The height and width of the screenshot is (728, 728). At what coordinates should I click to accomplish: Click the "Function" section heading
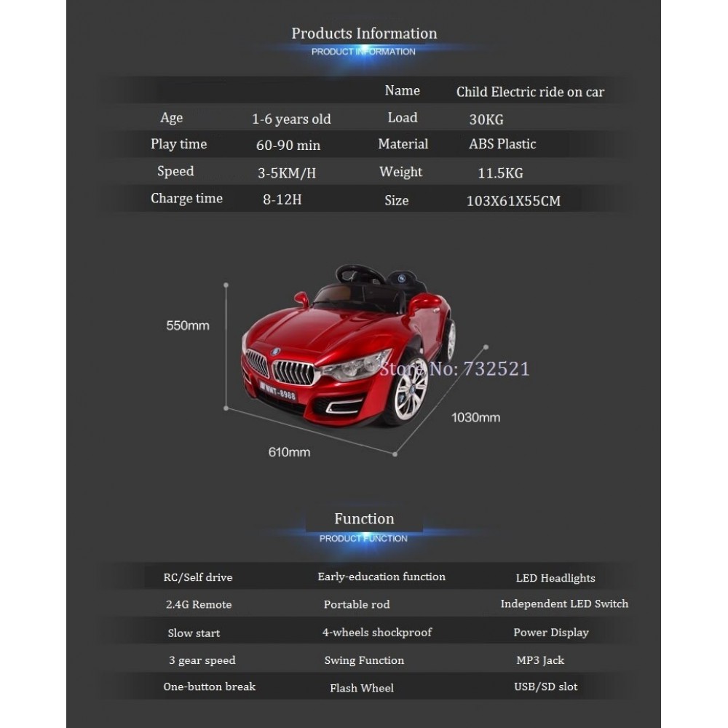364,518
